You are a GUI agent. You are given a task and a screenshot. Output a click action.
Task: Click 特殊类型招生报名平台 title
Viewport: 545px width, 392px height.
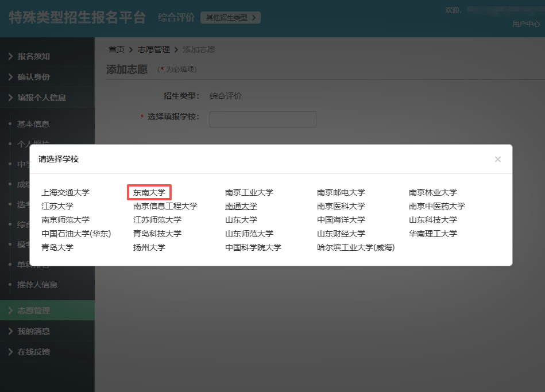coord(77,17)
